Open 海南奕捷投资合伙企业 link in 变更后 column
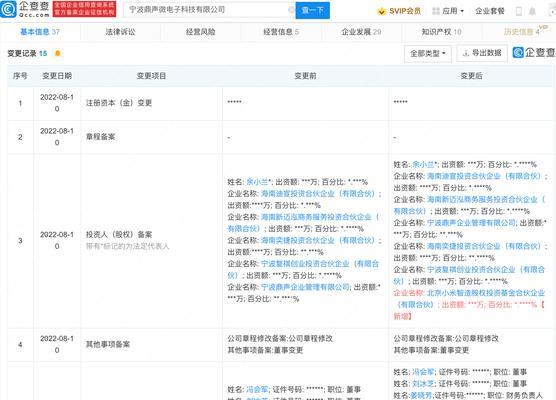 point(484,246)
